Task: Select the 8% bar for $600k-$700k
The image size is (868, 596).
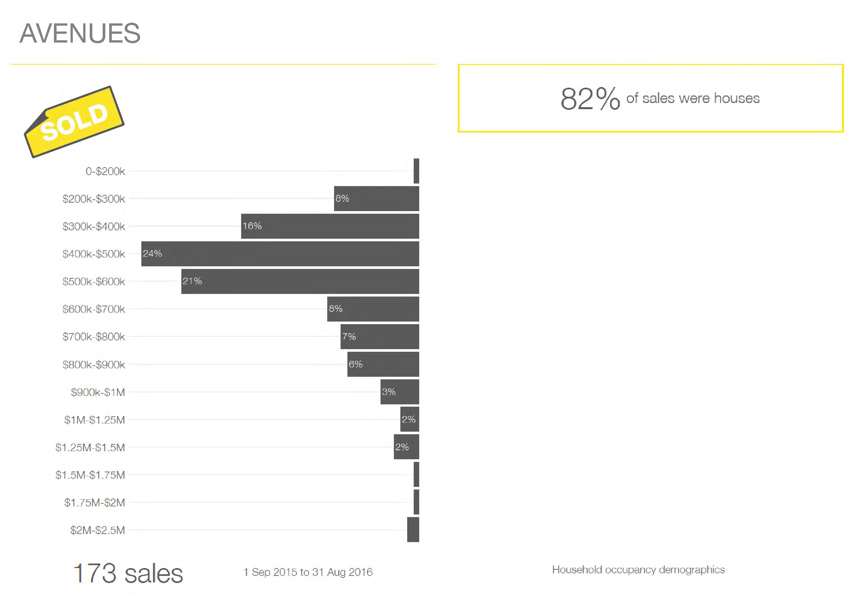Action: pyautogui.click(x=373, y=309)
